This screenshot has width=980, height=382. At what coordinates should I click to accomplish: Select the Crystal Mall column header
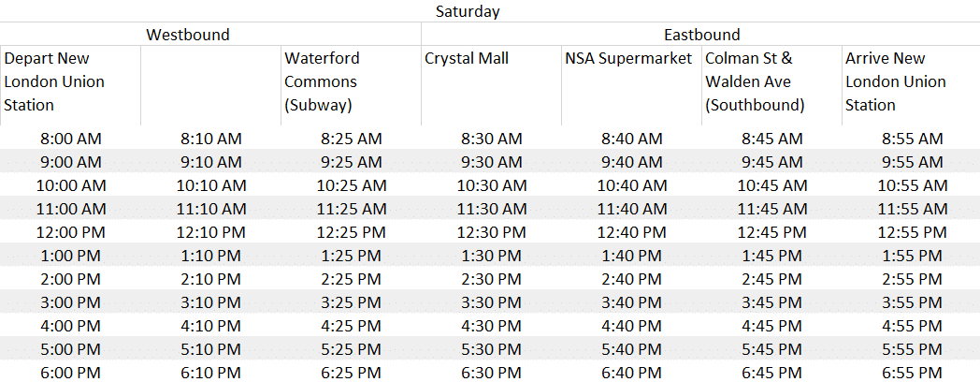click(x=491, y=85)
